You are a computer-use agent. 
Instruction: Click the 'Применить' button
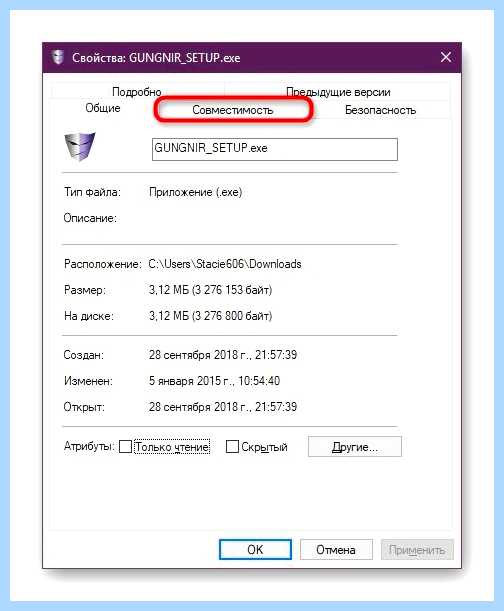point(417,549)
